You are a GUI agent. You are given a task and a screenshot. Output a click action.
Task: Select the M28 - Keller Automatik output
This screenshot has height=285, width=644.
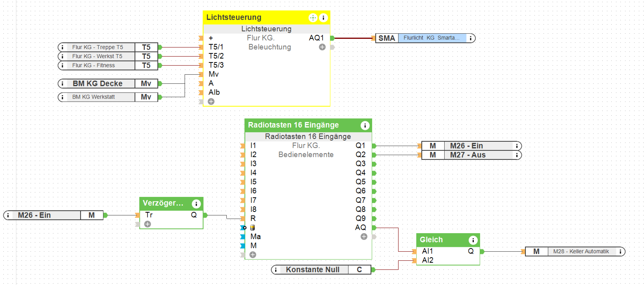[581, 251]
